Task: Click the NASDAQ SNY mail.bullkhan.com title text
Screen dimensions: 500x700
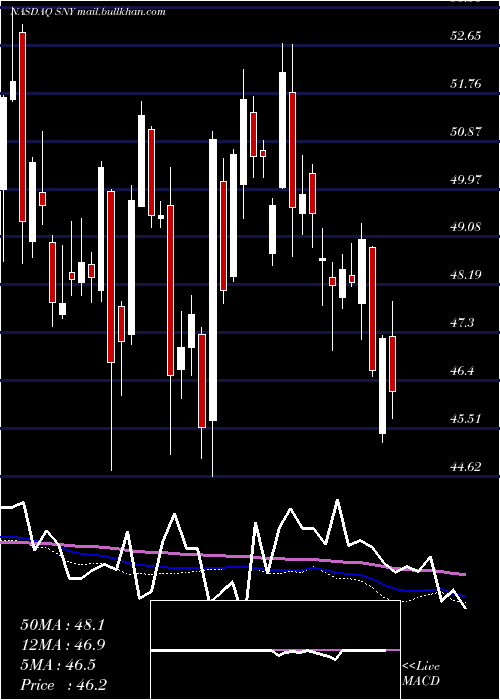Action: 88,12
